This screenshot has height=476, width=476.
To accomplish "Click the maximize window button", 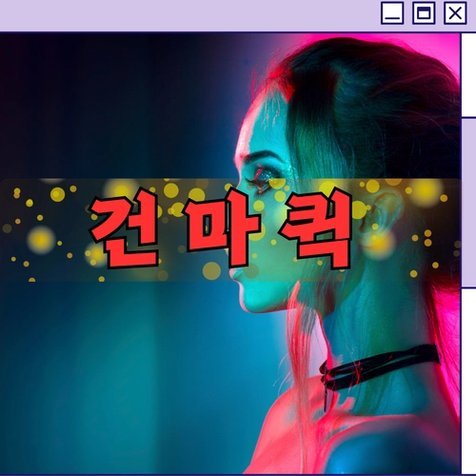I will point(424,13).
